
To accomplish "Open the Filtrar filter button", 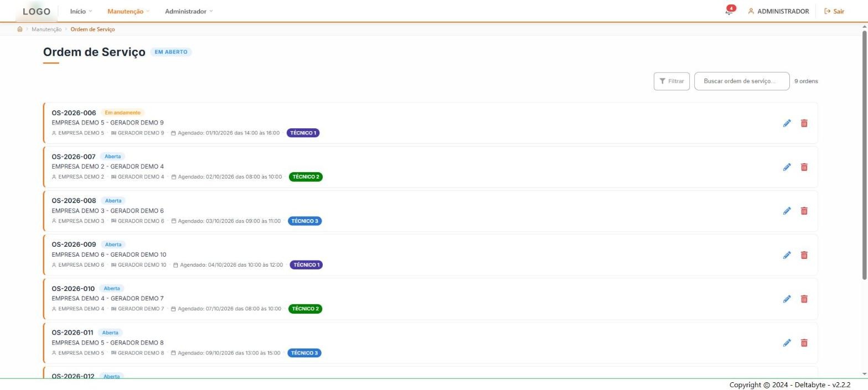I will (671, 81).
